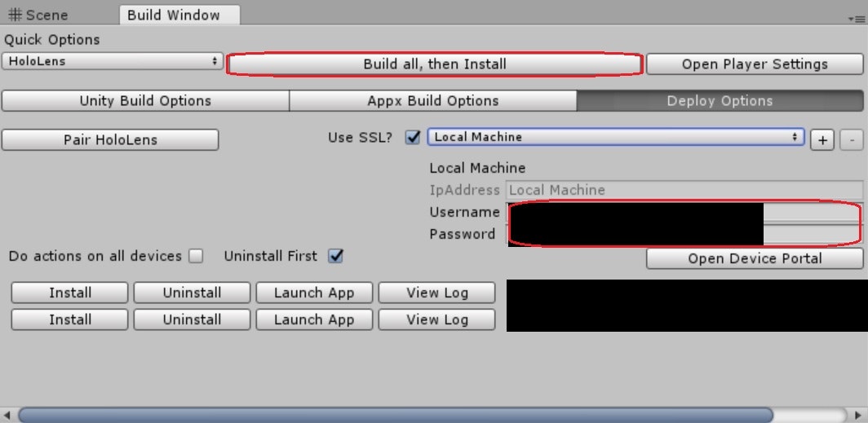Switch to Unity Build Options tab
This screenshot has height=423, width=868.
click(x=145, y=100)
